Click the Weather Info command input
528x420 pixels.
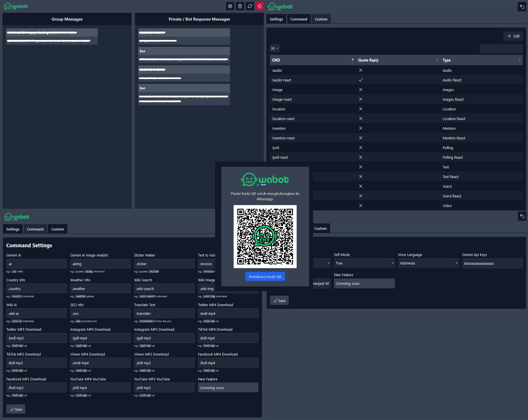click(x=100, y=288)
